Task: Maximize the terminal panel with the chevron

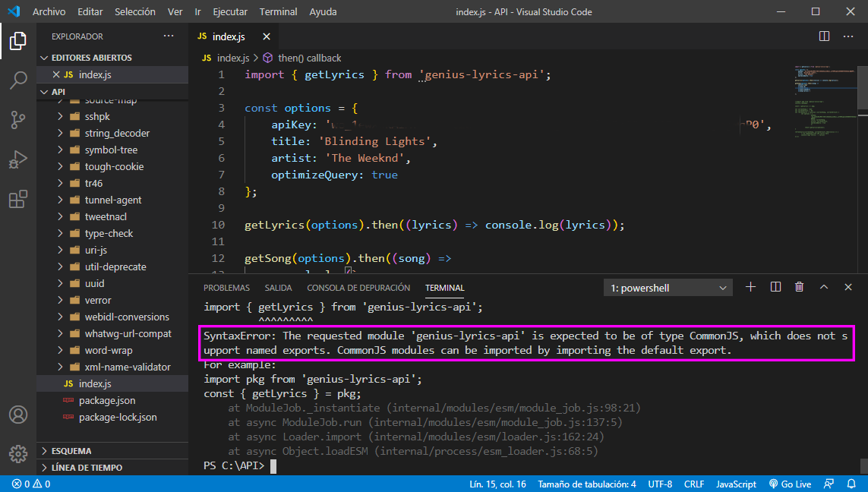Action: 824,287
